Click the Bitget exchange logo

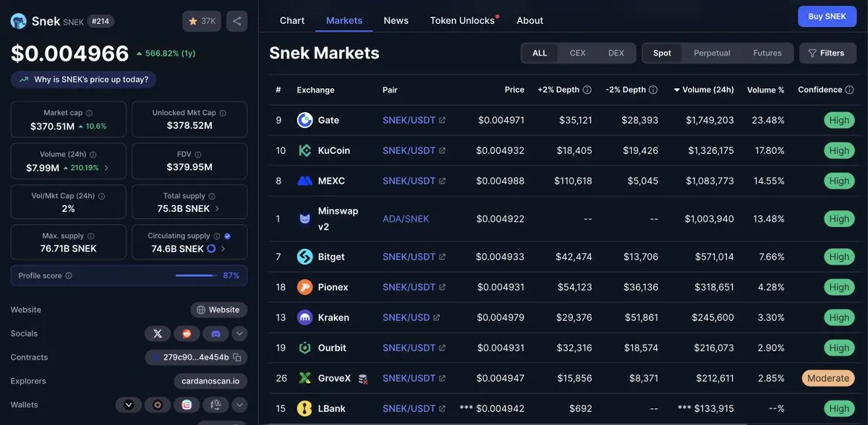305,257
